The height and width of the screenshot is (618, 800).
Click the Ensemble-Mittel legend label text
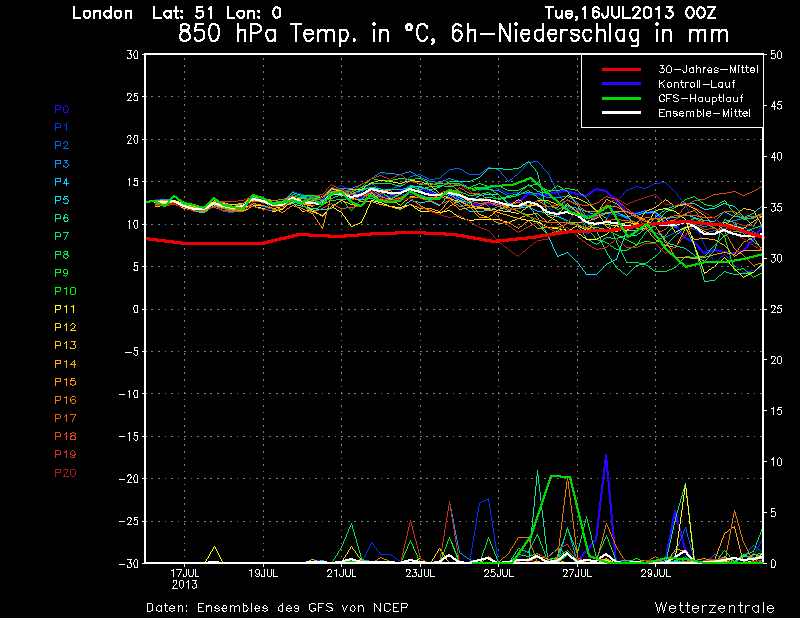click(x=704, y=113)
